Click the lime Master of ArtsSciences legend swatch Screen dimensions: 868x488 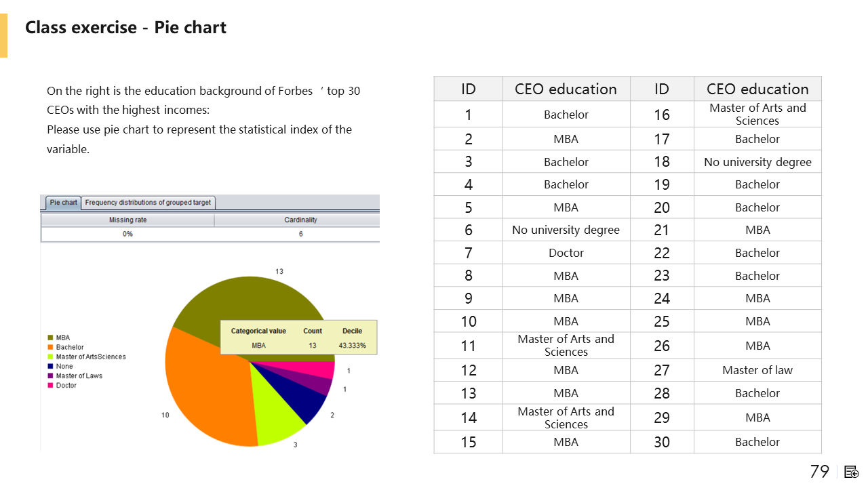point(50,357)
